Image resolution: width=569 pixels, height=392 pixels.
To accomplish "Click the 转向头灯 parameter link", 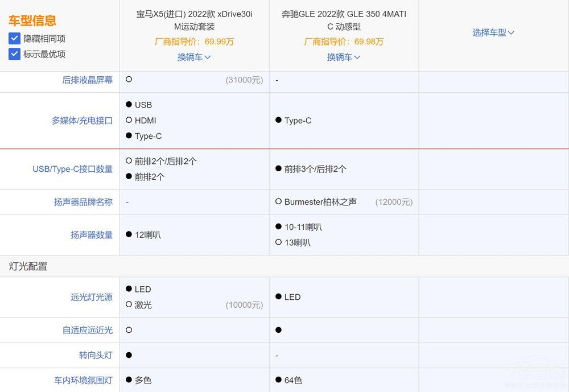I will pyautogui.click(x=96, y=355).
